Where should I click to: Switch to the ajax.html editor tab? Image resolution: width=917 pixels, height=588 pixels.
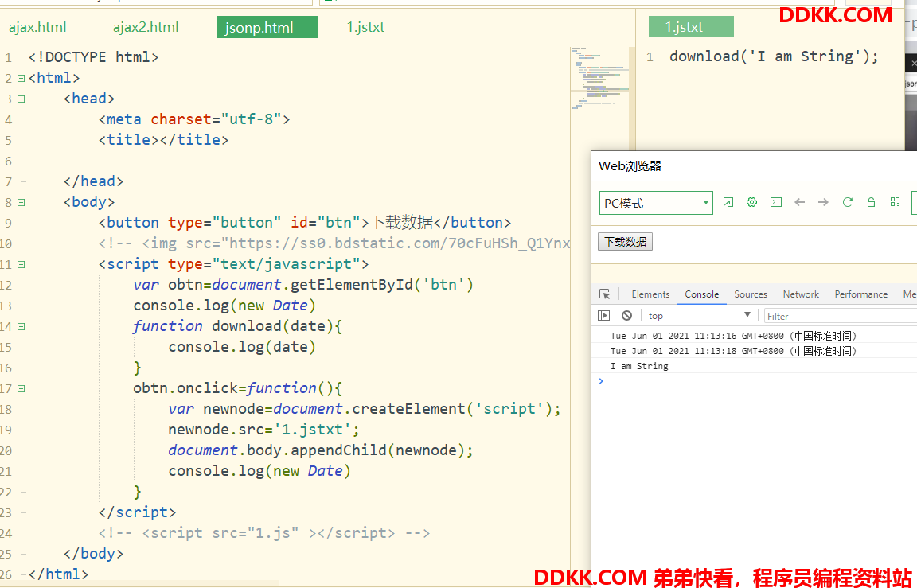click(37, 27)
